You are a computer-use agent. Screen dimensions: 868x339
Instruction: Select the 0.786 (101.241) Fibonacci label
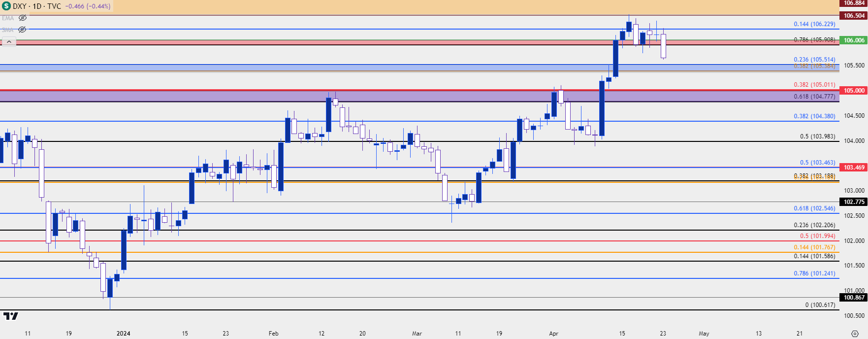[814, 273]
